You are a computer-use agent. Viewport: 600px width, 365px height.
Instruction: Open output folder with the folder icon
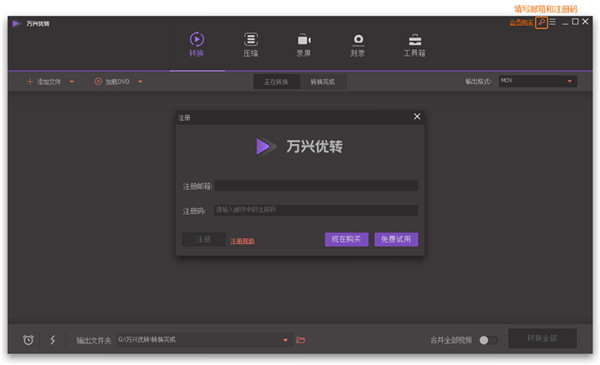pyautogui.click(x=301, y=340)
